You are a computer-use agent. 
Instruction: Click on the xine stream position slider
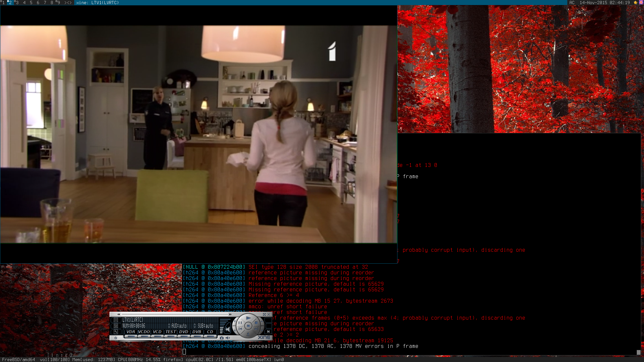[175, 314]
